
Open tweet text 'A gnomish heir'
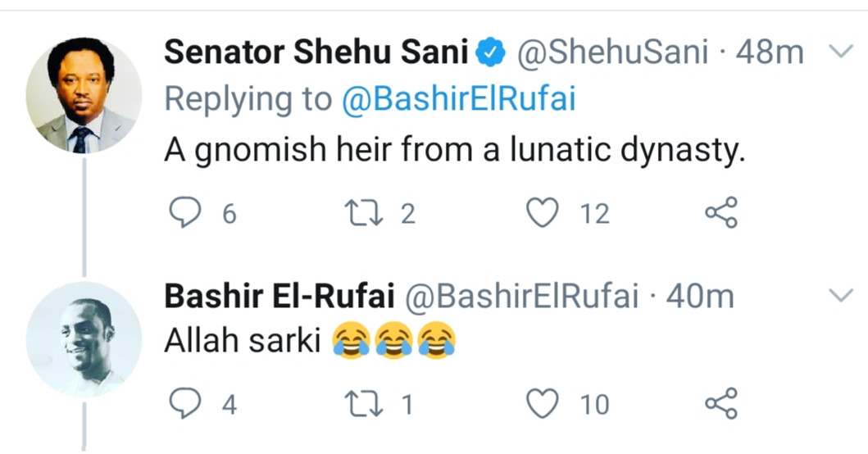click(x=453, y=150)
